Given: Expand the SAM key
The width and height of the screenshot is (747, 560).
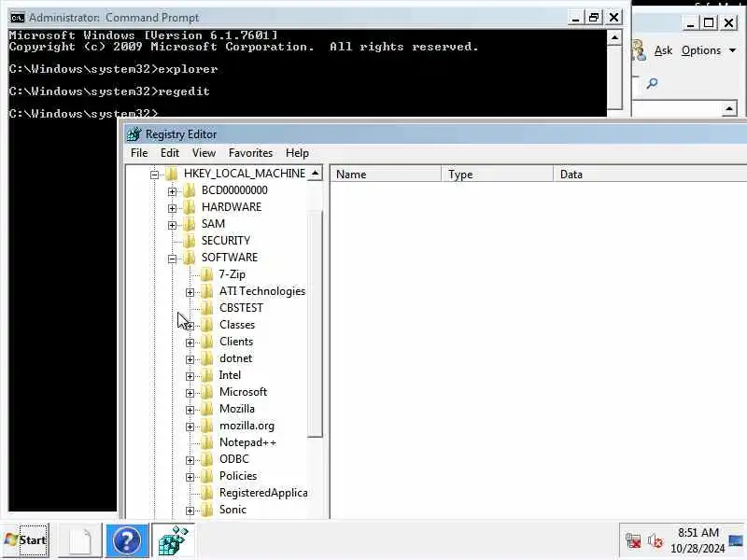Looking at the screenshot, I should pyautogui.click(x=172, y=225).
